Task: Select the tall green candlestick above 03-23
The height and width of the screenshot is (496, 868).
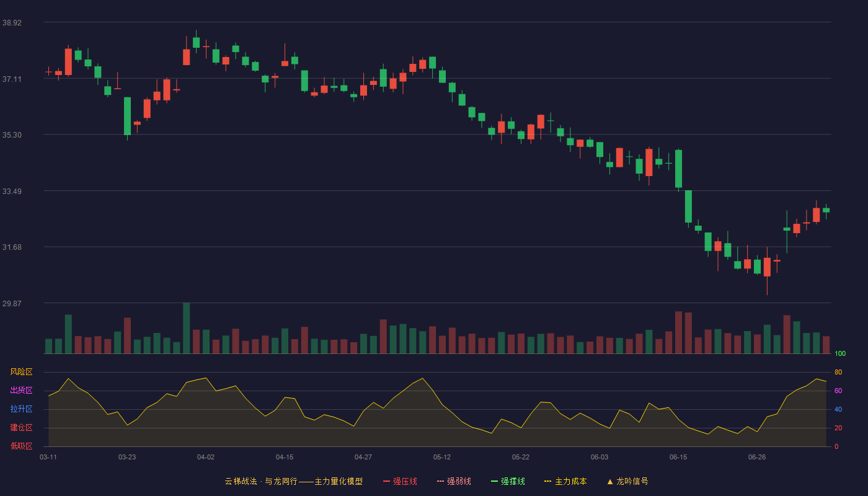Action: click(x=127, y=116)
